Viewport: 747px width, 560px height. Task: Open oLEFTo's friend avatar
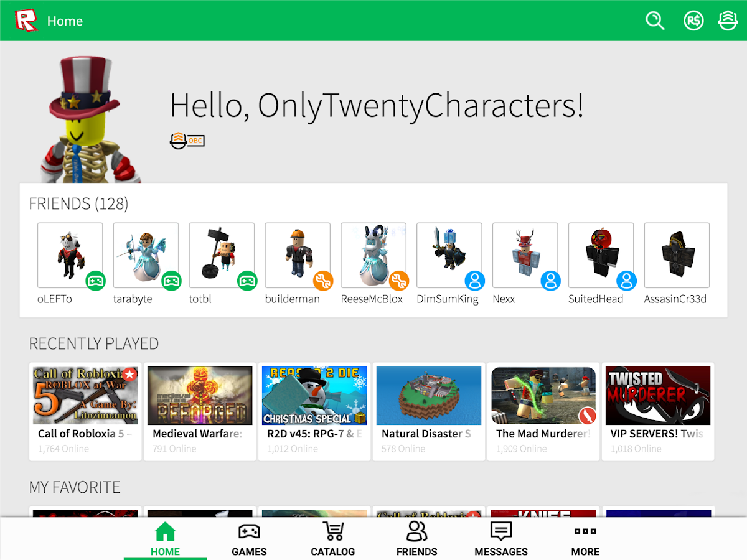pos(70,255)
